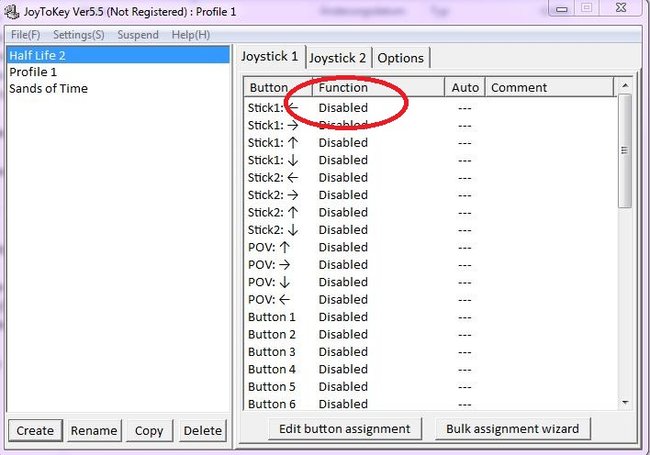Select the POV down arrow row

pos(430,282)
